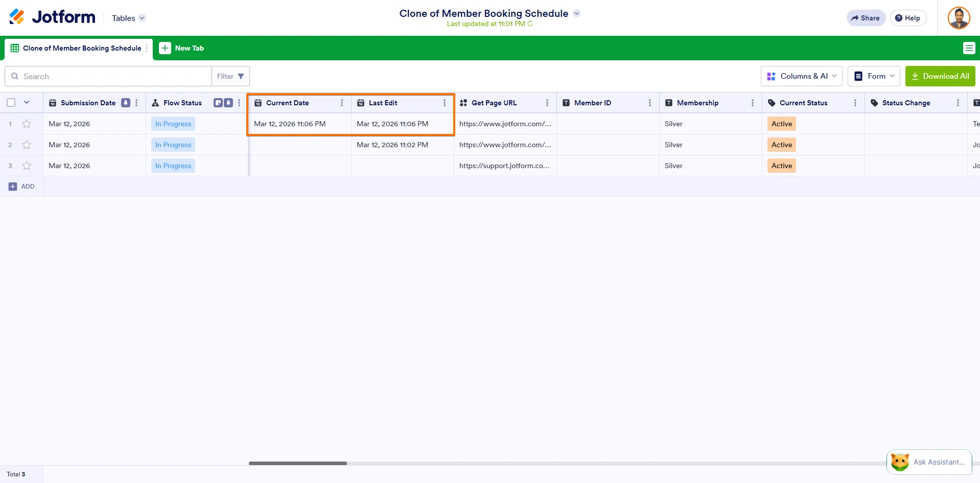980x483 pixels.
Task: Click the three-dot menu on Last Edit column
Action: tap(445, 103)
